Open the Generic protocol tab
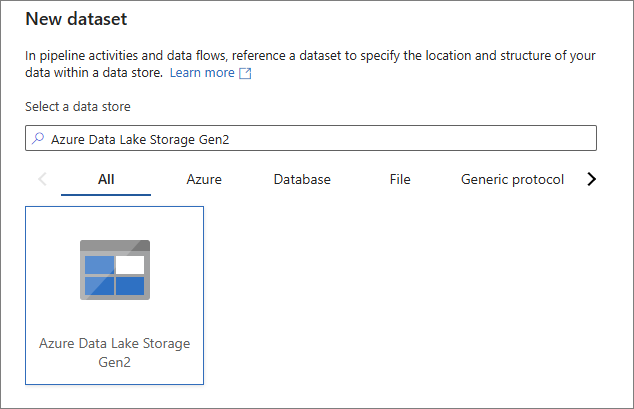 (512, 179)
